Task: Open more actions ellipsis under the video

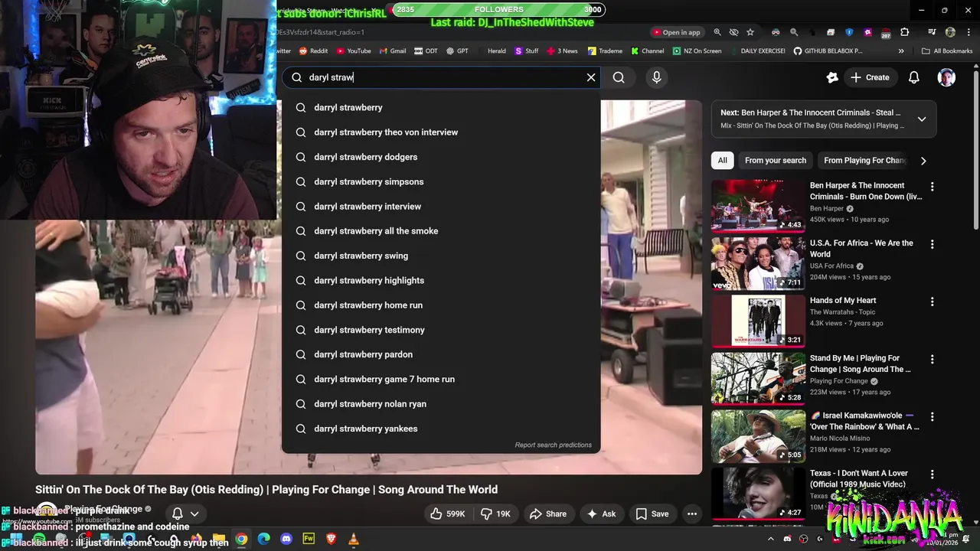Action: click(x=692, y=514)
